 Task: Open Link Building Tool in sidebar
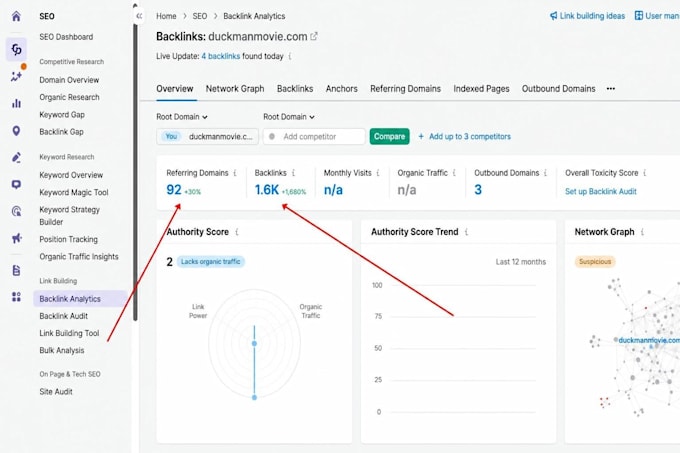point(69,333)
